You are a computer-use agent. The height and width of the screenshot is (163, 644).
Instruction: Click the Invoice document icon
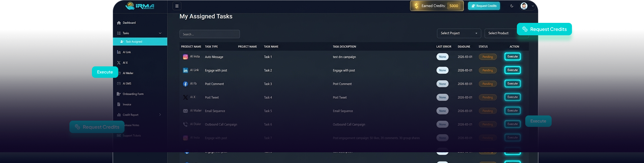tap(119, 105)
